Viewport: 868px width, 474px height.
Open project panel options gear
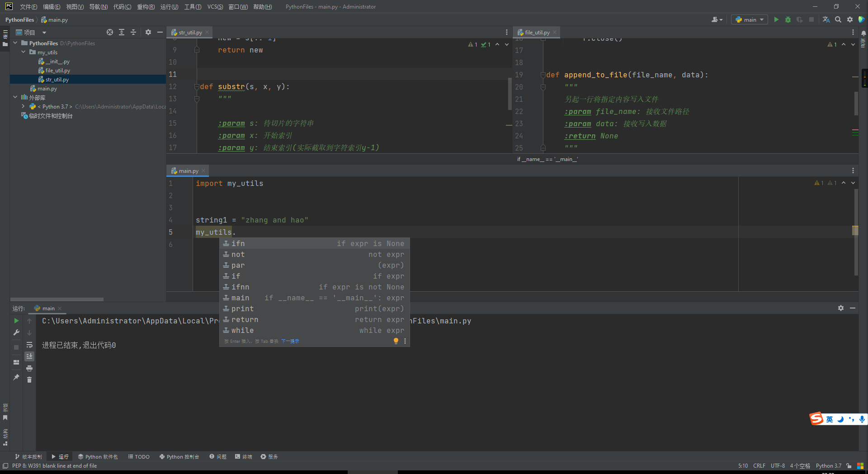(x=148, y=32)
